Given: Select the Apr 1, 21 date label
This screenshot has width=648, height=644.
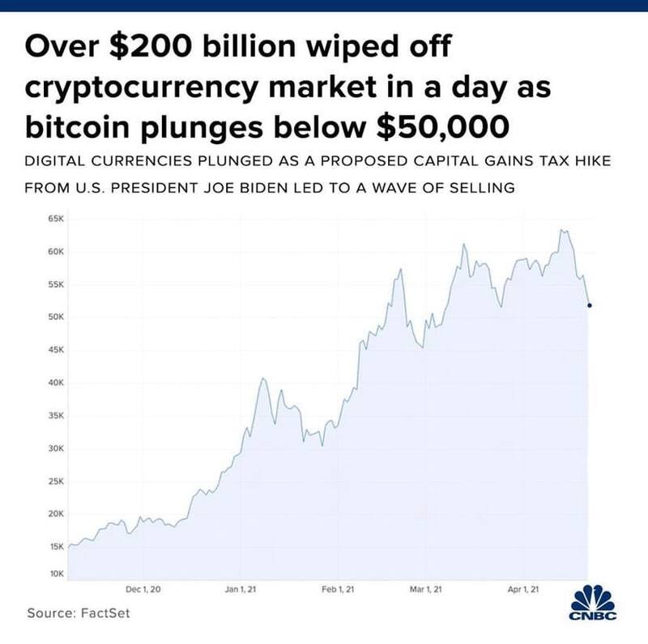Looking at the screenshot, I should (x=523, y=589).
